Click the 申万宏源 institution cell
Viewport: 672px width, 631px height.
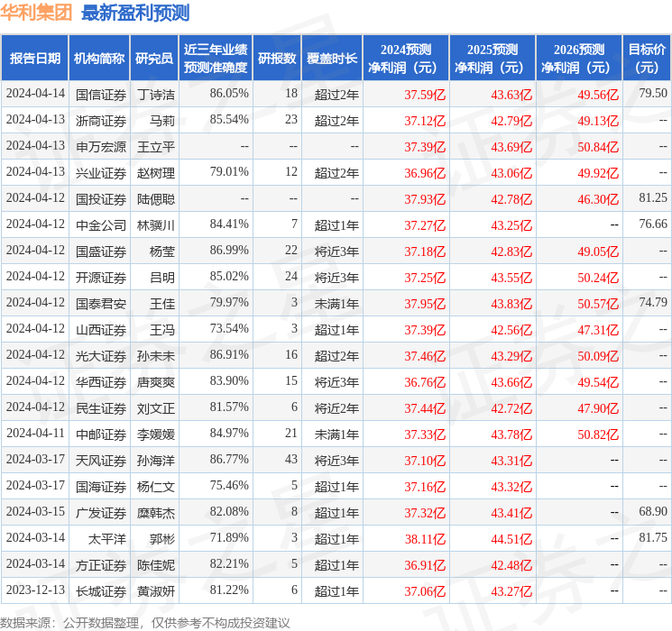101,147
